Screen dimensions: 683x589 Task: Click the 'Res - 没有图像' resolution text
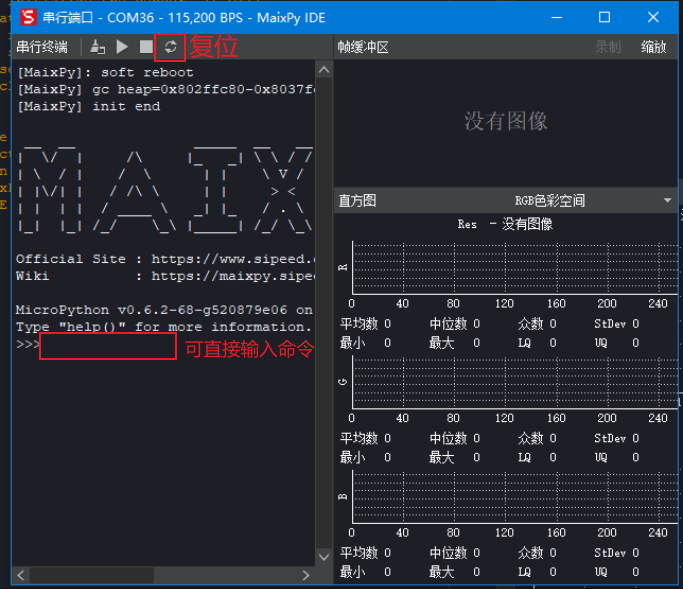pos(504,224)
